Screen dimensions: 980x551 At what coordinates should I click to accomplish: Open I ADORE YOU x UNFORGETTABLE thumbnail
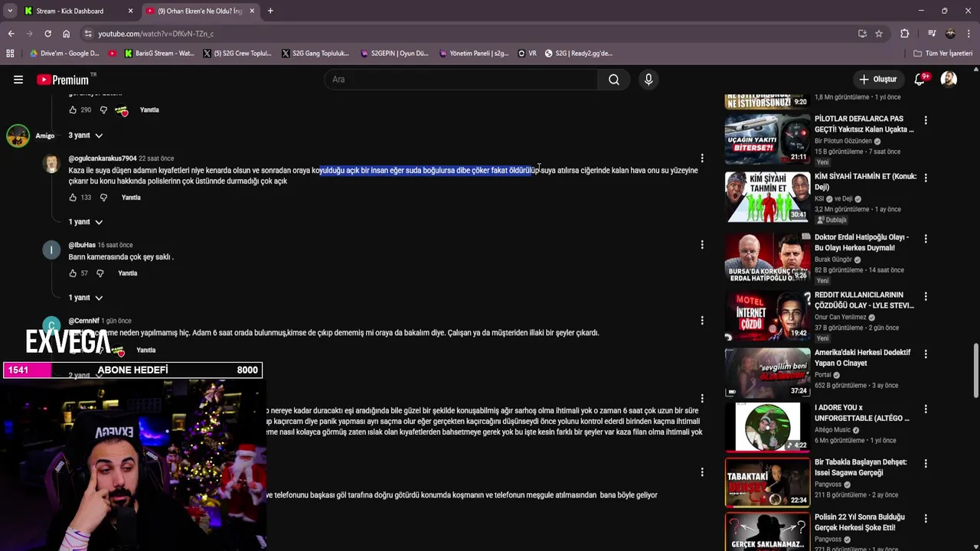(x=767, y=427)
